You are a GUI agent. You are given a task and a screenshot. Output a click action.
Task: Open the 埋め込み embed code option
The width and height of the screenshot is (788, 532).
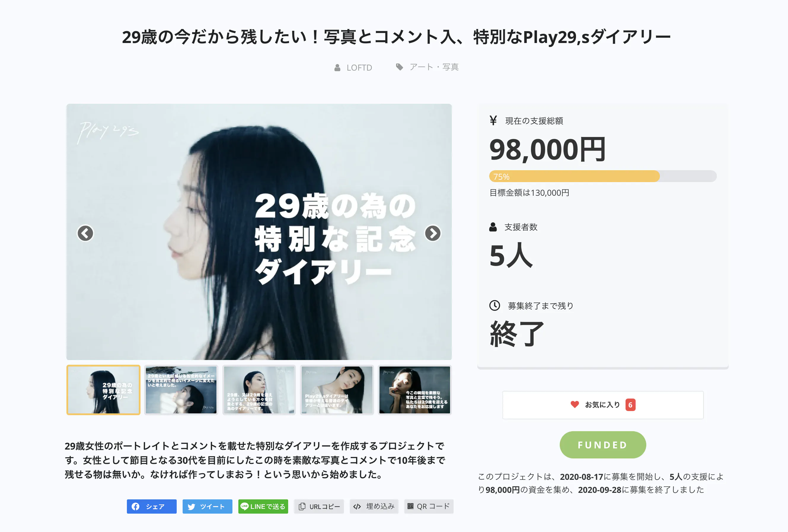point(374,506)
